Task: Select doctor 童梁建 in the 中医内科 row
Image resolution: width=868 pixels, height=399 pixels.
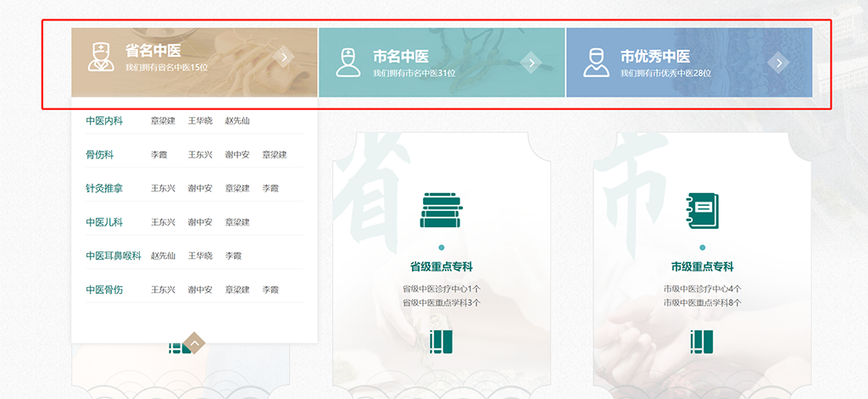Action: 164,120
